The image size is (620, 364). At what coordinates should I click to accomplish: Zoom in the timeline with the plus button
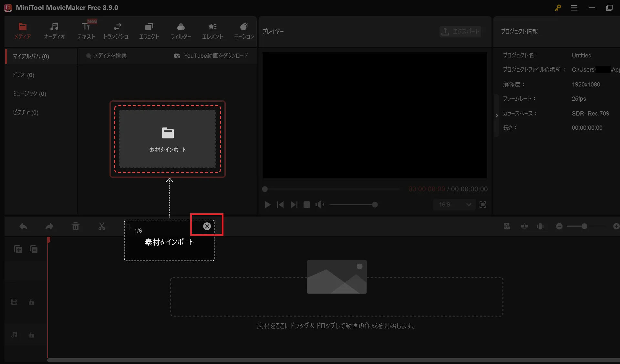(x=616, y=227)
